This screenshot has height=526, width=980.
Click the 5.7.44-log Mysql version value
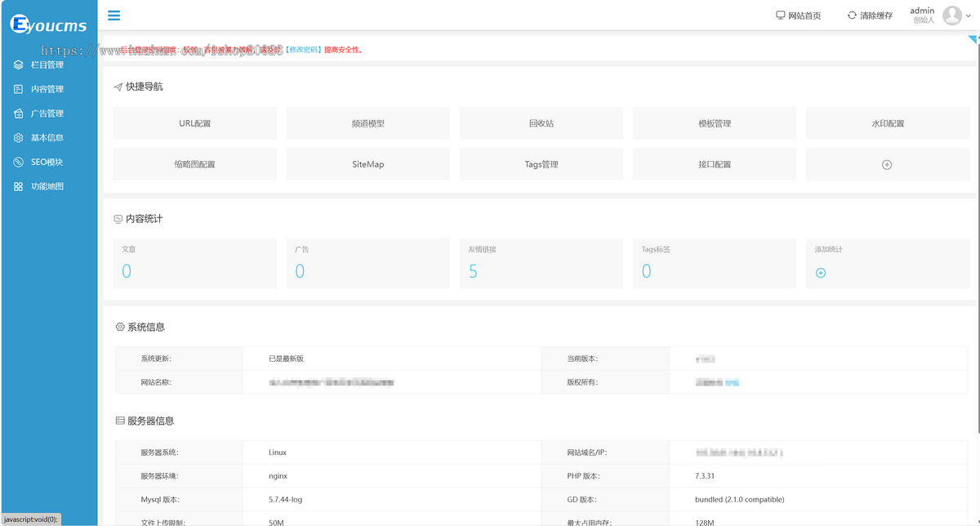(285, 499)
